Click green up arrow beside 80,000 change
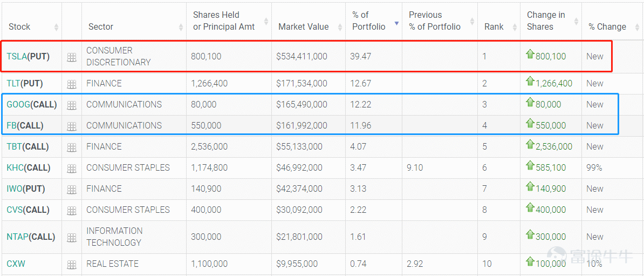 (530, 103)
